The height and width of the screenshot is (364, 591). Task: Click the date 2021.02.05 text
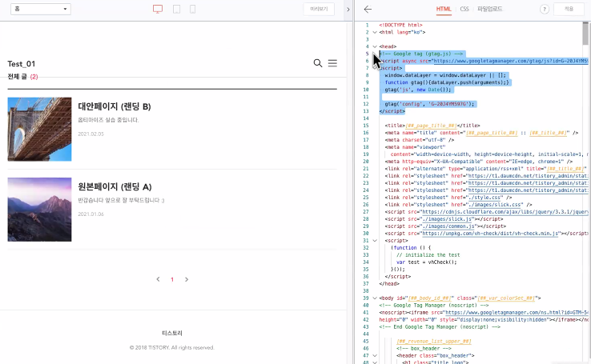point(90,134)
